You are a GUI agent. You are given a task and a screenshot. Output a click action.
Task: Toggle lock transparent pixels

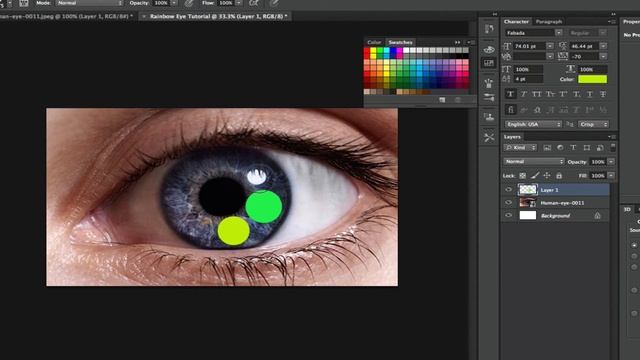[522, 176]
